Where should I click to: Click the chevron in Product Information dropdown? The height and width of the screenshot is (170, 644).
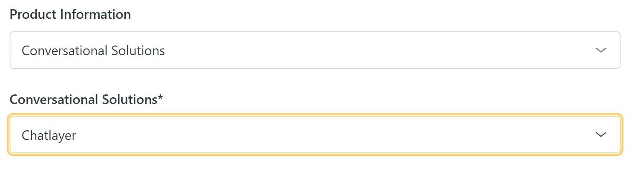[601, 51]
